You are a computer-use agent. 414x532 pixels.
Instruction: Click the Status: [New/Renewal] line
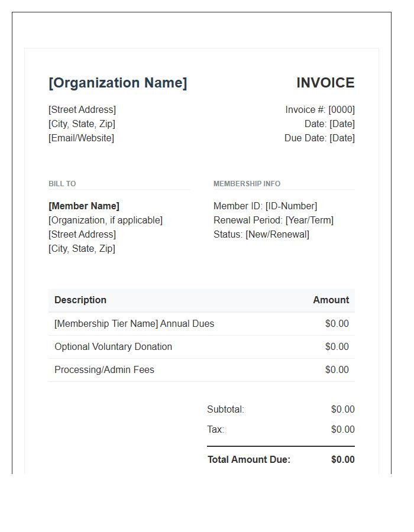click(x=261, y=235)
